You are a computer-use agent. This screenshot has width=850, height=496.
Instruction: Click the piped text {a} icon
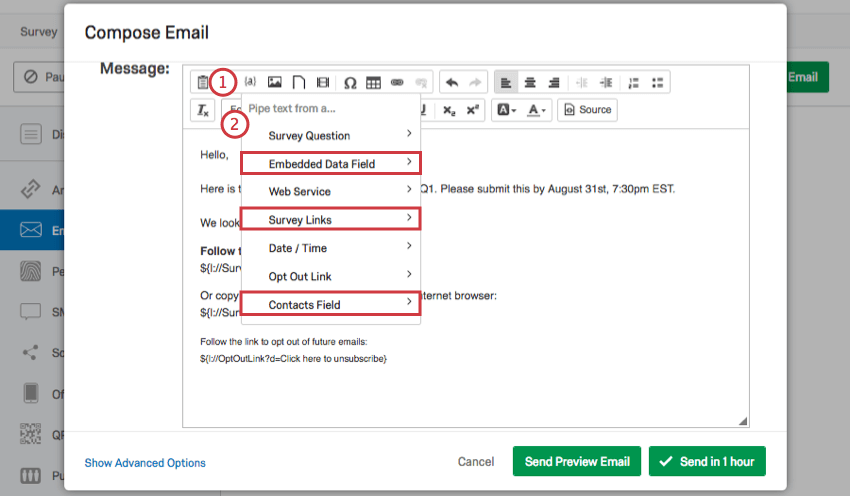coord(251,82)
